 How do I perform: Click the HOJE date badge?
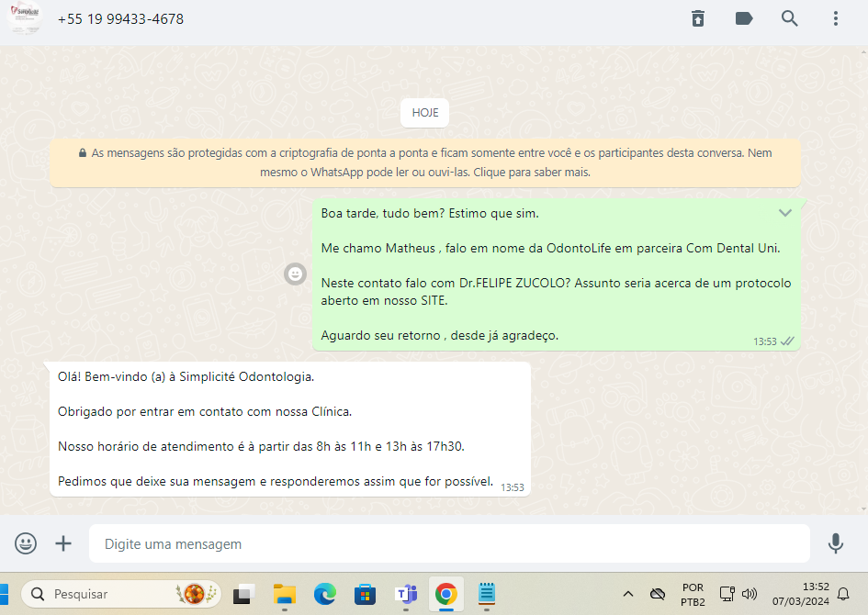click(x=424, y=113)
